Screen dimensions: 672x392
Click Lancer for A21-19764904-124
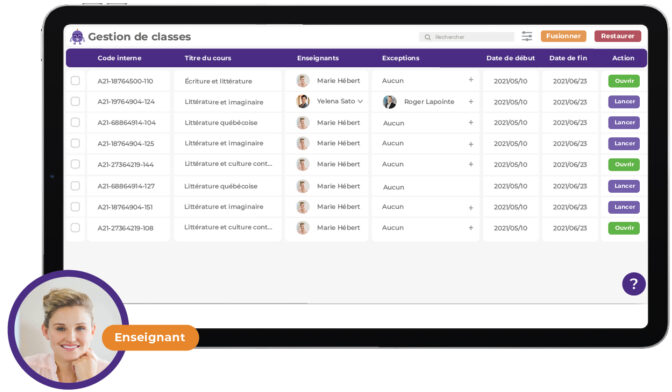pos(624,102)
